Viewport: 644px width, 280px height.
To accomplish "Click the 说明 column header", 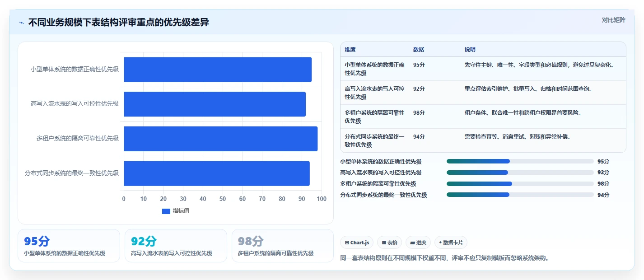I will click(x=470, y=50).
